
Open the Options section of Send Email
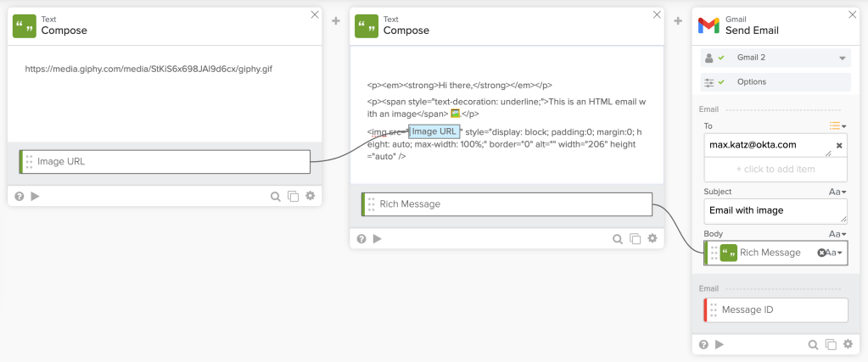(776, 82)
